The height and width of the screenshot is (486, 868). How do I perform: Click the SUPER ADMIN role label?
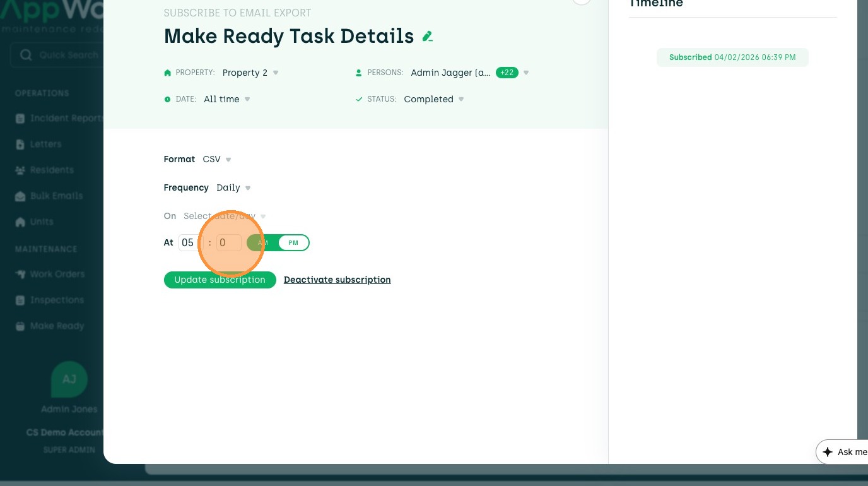[69, 450]
